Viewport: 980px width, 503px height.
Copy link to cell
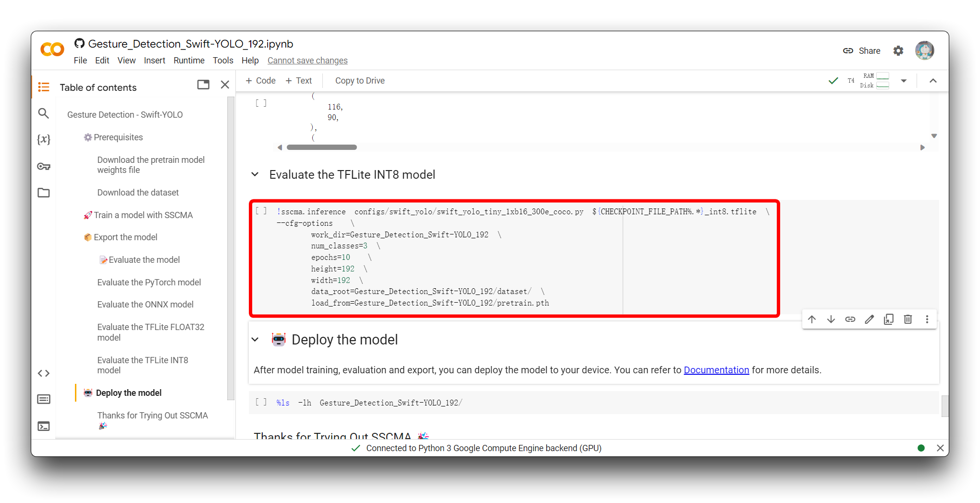[850, 319]
